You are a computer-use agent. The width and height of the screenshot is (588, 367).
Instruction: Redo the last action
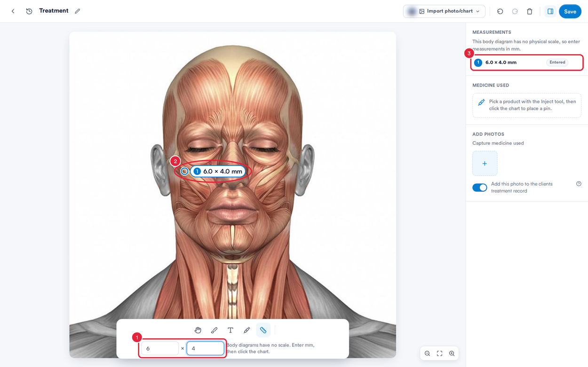pos(515,11)
